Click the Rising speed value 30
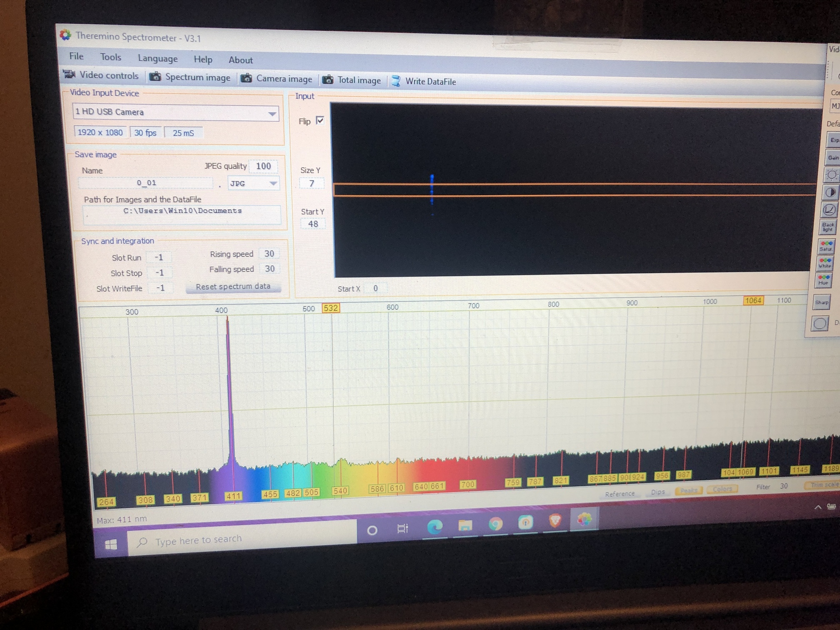This screenshot has width=840, height=630. pos(269,253)
